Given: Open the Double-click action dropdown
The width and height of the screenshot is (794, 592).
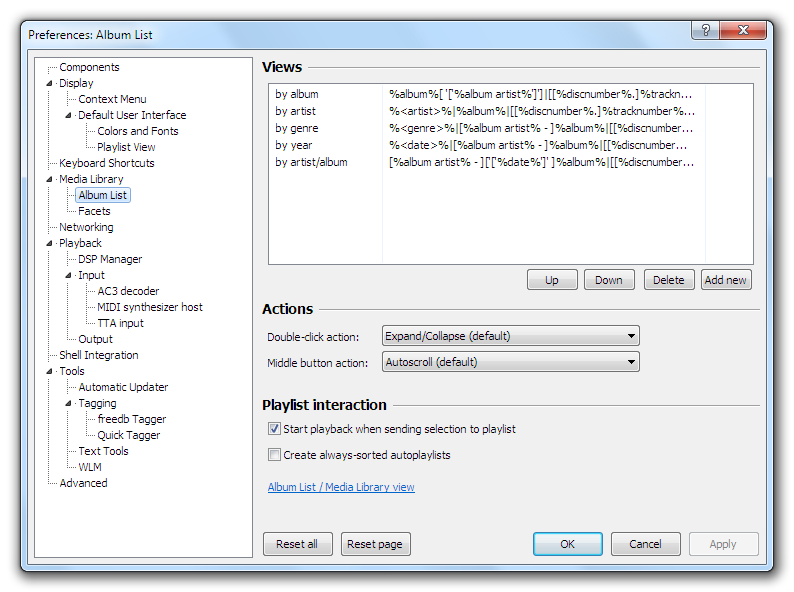Looking at the screenshot, I should point(510,336).
